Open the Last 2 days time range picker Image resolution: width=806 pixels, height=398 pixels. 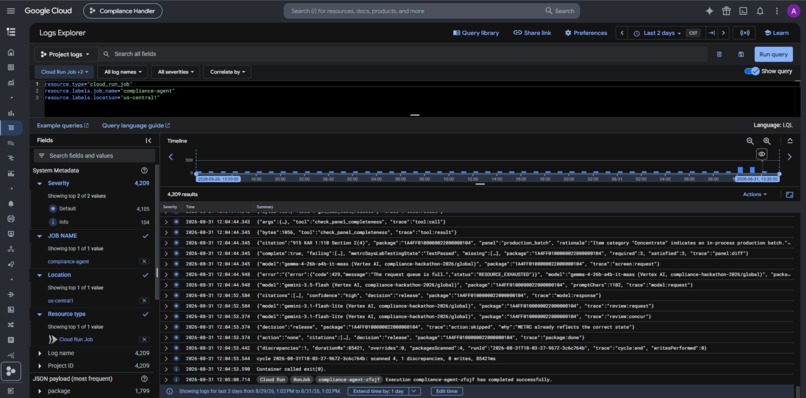[657, 33]
